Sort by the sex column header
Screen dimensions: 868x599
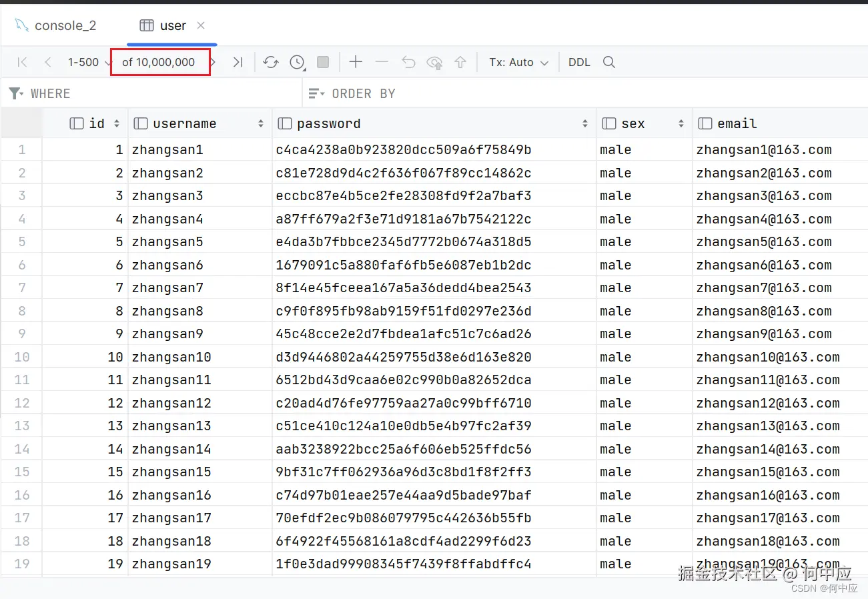(644, 123)
